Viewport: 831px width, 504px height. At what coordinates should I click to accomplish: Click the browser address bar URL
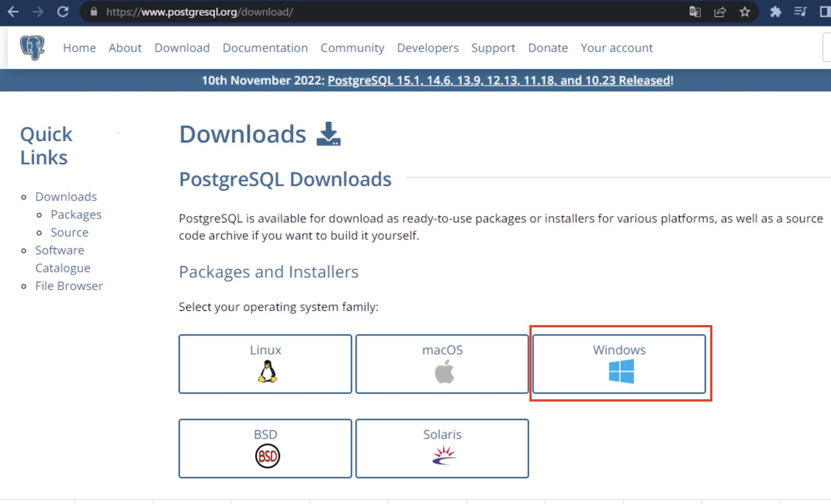(x=200, y=12)
